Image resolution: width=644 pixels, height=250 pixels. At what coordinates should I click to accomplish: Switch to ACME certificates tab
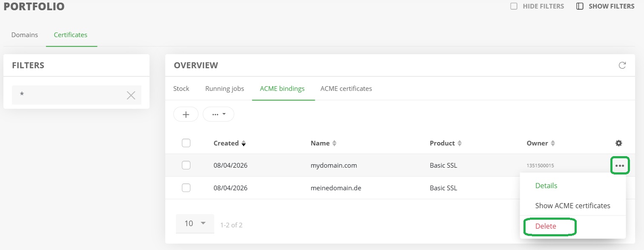pyautogui.click(x=346, y=89)
